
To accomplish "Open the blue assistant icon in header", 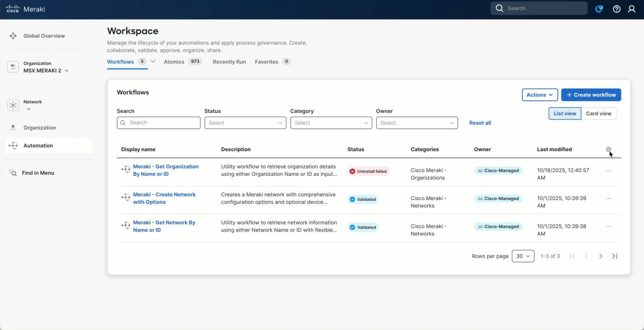I will [599, 9].
